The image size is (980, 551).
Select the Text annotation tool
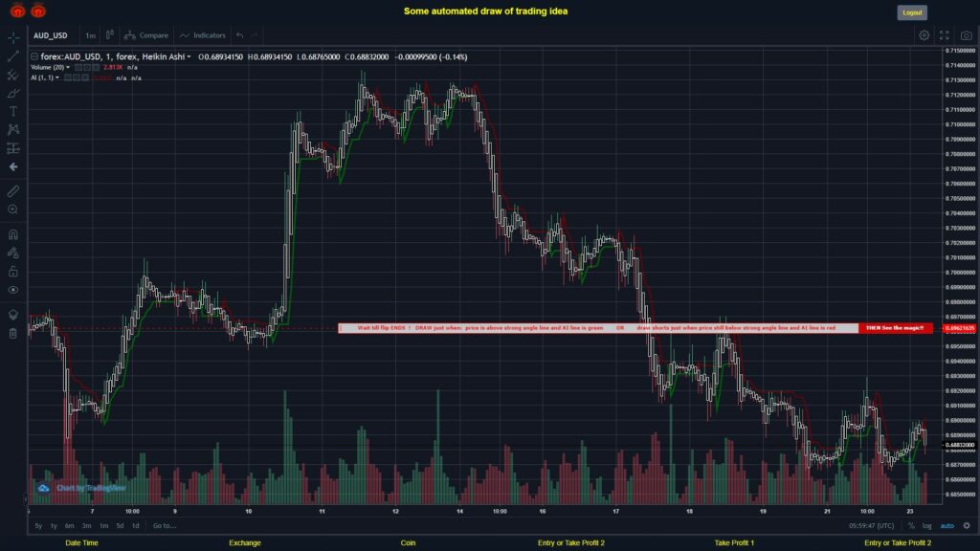point(13,111)
